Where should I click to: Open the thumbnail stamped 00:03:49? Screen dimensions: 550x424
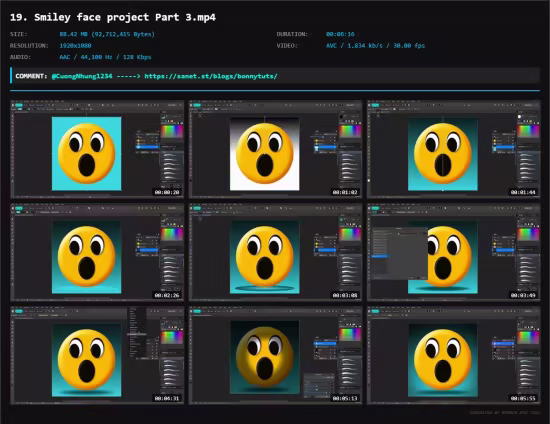(x=454, y=252)
